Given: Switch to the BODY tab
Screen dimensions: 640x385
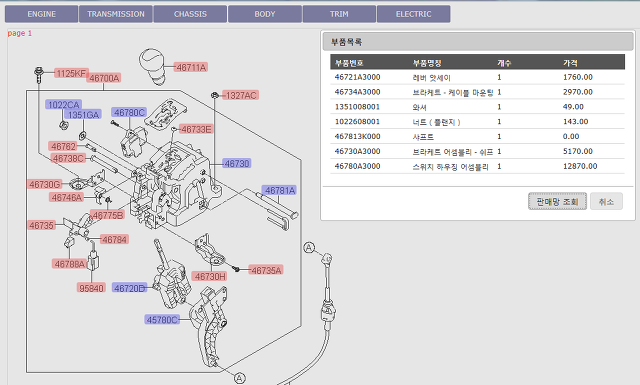Looking at the screenshot, I should [265, 14].
